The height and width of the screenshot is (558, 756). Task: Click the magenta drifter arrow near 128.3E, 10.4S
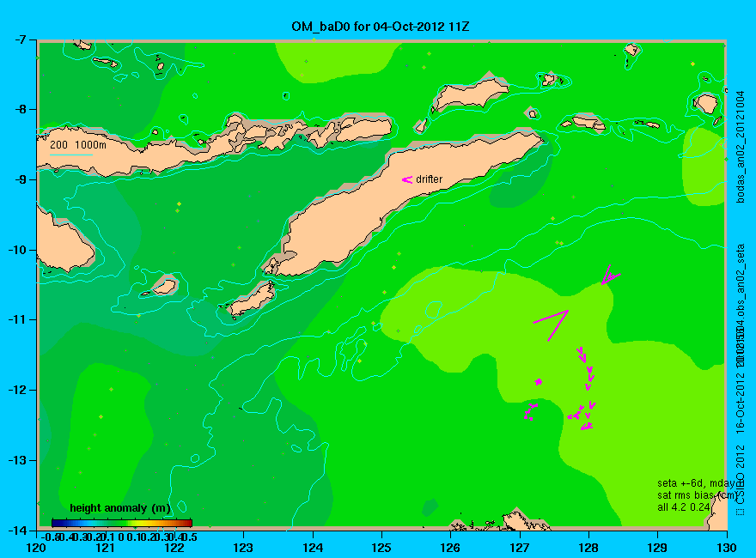611,274
